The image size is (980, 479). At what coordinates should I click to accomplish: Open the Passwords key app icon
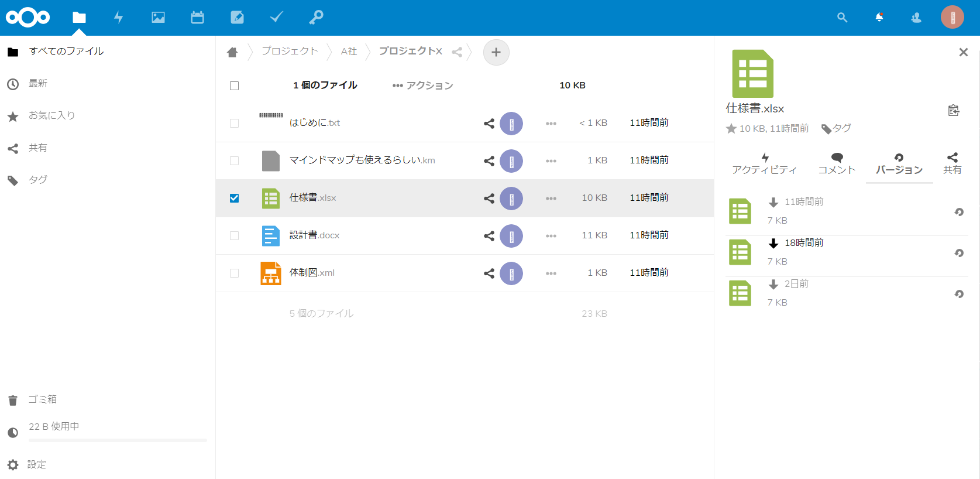pyautogui.click(x=316, y=18)
